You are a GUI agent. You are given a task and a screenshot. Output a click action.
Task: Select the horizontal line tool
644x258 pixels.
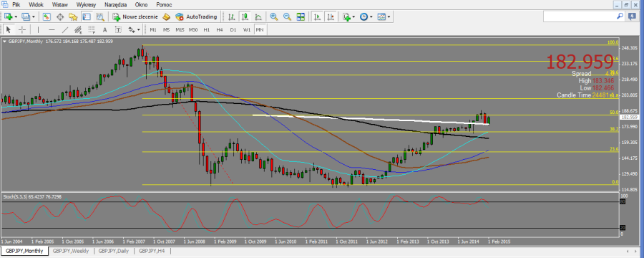point(52,29)
